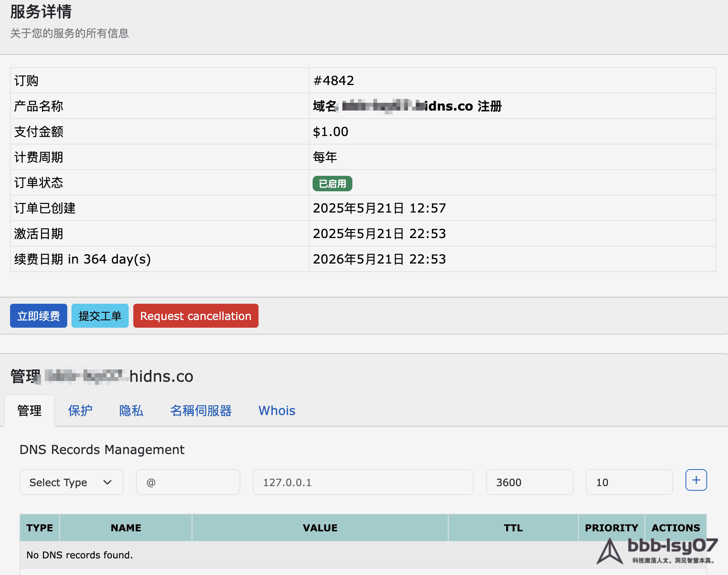Viewport: 728px width, 575px height.
Task: Click the priority field showing 10
Action: 629,482
